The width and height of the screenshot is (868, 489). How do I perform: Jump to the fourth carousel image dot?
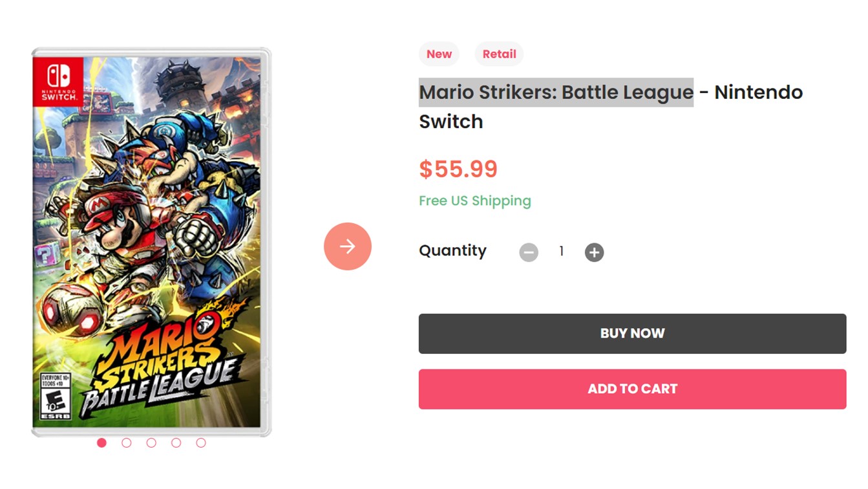pyautogui.click(x=176, y=443)
